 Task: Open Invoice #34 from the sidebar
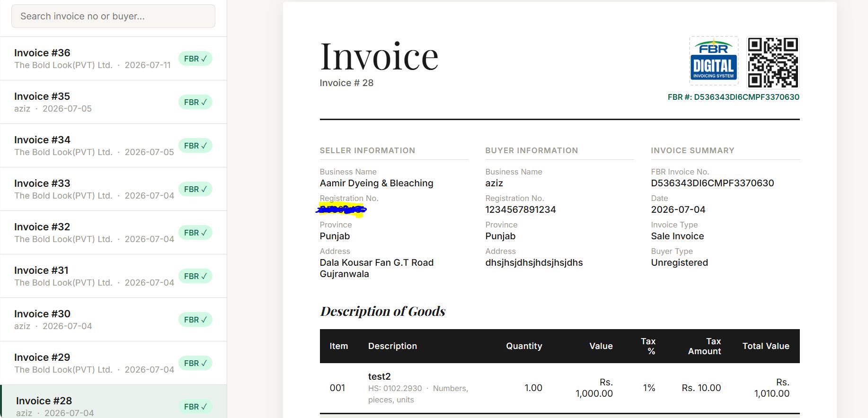click(x=113, y=146)
